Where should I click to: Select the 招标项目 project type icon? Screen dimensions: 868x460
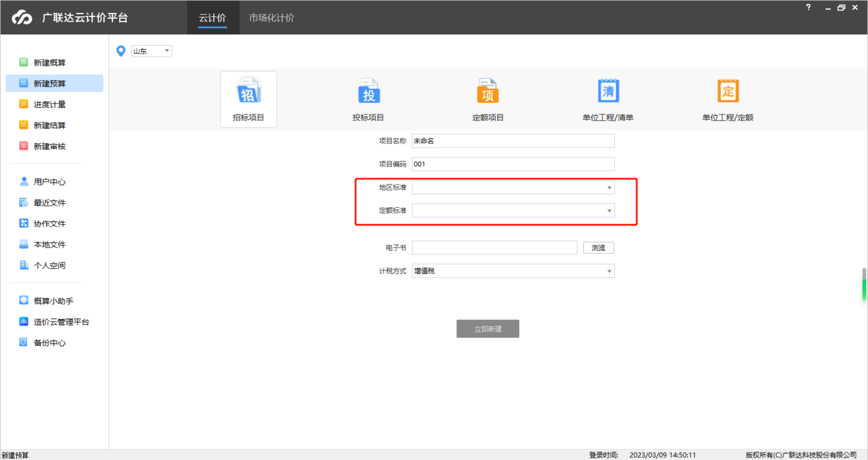tap(248, 90)
